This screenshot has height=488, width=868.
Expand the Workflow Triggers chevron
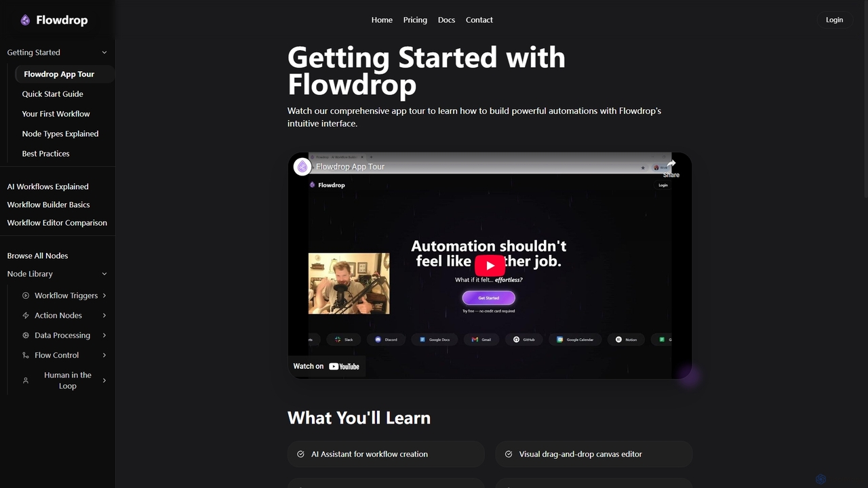(x=104, y=296)
